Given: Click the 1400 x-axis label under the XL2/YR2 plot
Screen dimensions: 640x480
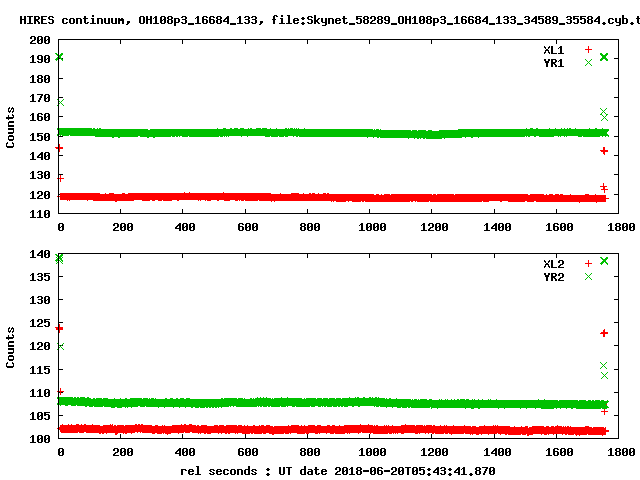Looking at the screenshot, I should 497,452.
